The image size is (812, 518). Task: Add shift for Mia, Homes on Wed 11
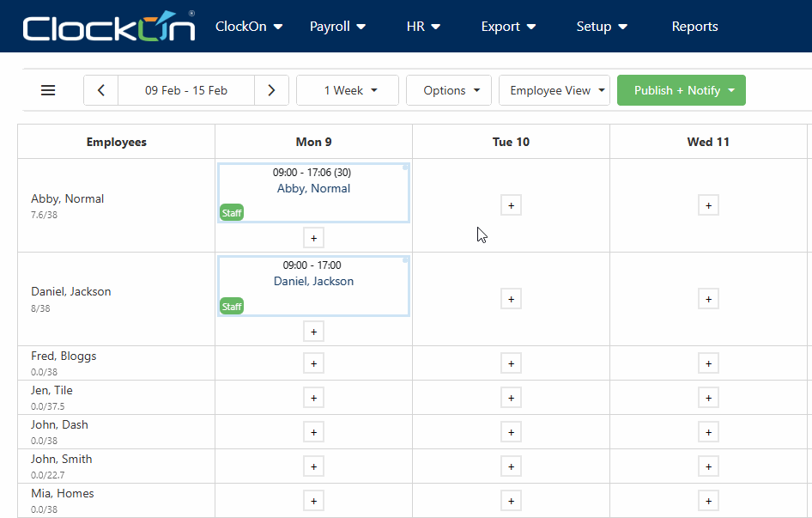(708, 501)
